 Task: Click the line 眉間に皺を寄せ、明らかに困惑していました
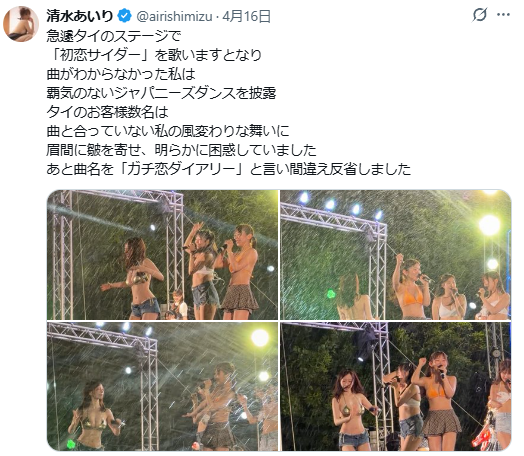click(181, 150)
